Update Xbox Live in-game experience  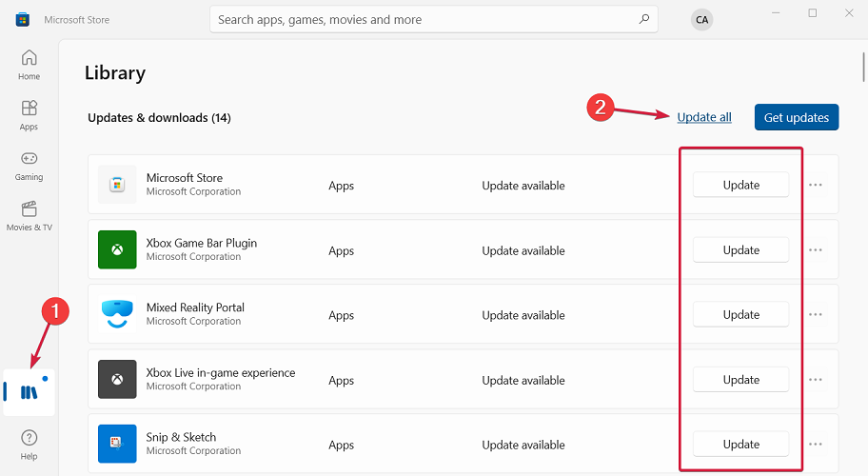(740, 379)
